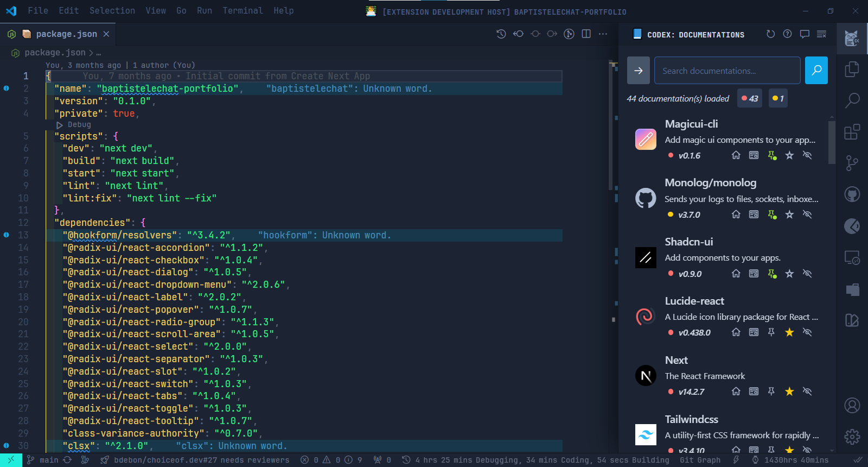Open the View menu
Viewport: 868px width, 467px height.
point(156,10)
